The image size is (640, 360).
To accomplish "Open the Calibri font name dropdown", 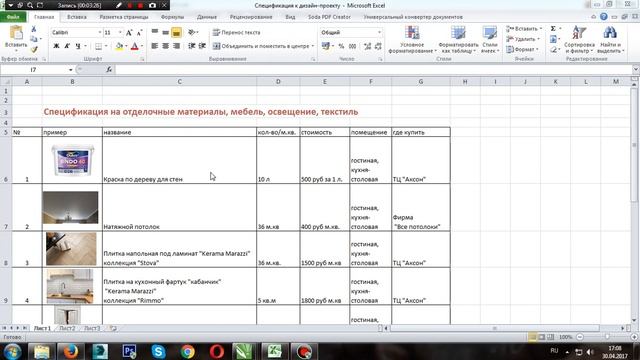I will (99, 32).
